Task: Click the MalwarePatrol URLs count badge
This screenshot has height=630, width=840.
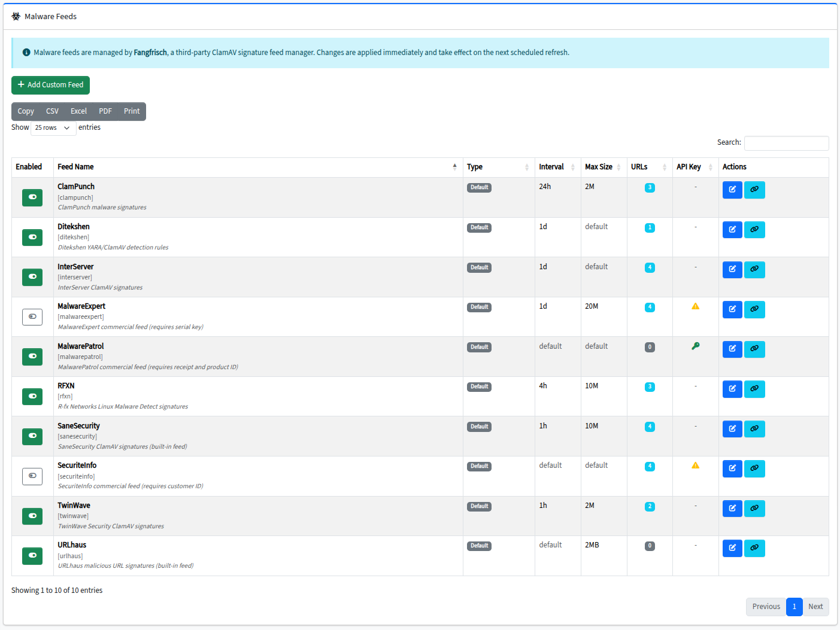Action: (650, 347)
